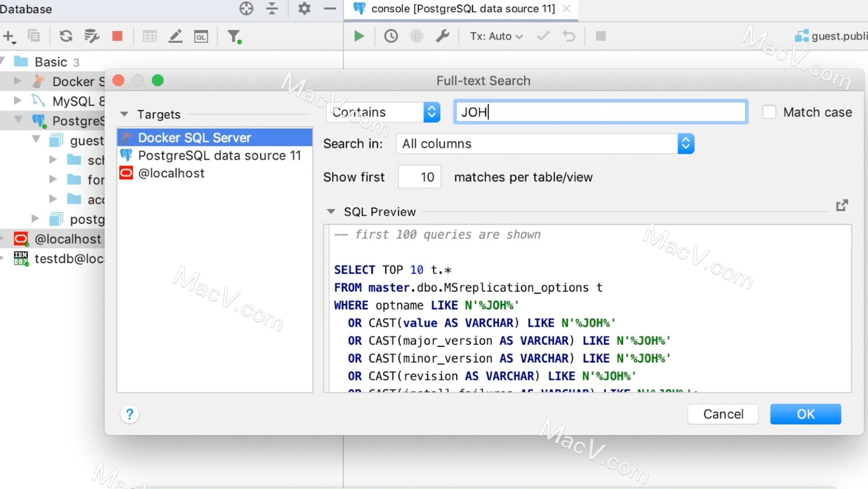This screenshot has width=868, height=489.
Task: Click the OK button
Action: pos(806,414)
